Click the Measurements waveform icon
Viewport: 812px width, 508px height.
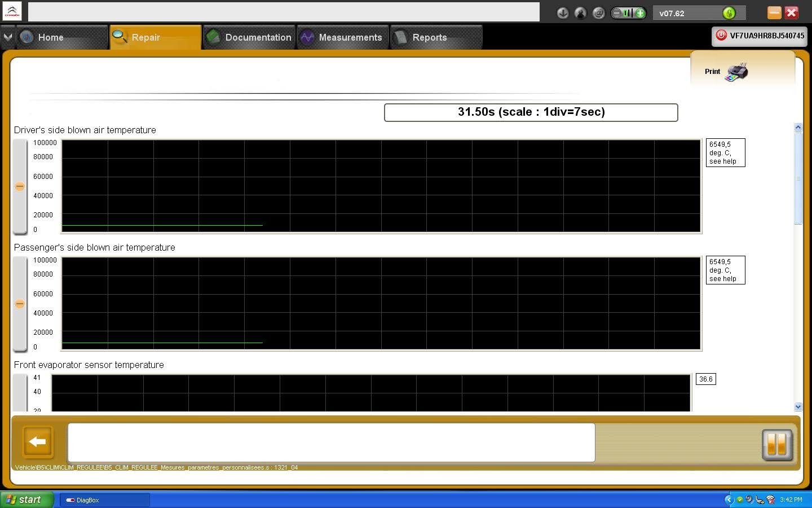click(x=307, y=37)
